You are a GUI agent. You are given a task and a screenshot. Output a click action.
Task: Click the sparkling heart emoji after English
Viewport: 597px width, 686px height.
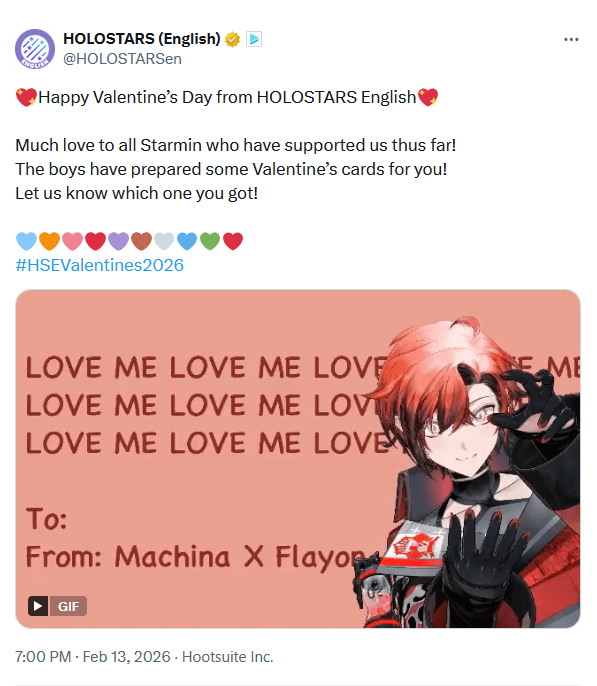(428, 97)
